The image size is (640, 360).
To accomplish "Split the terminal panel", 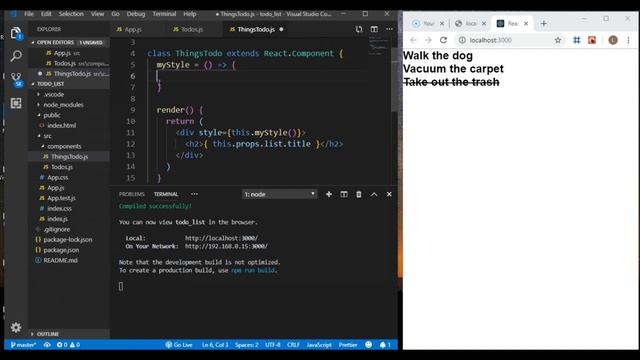I will 344,194.
